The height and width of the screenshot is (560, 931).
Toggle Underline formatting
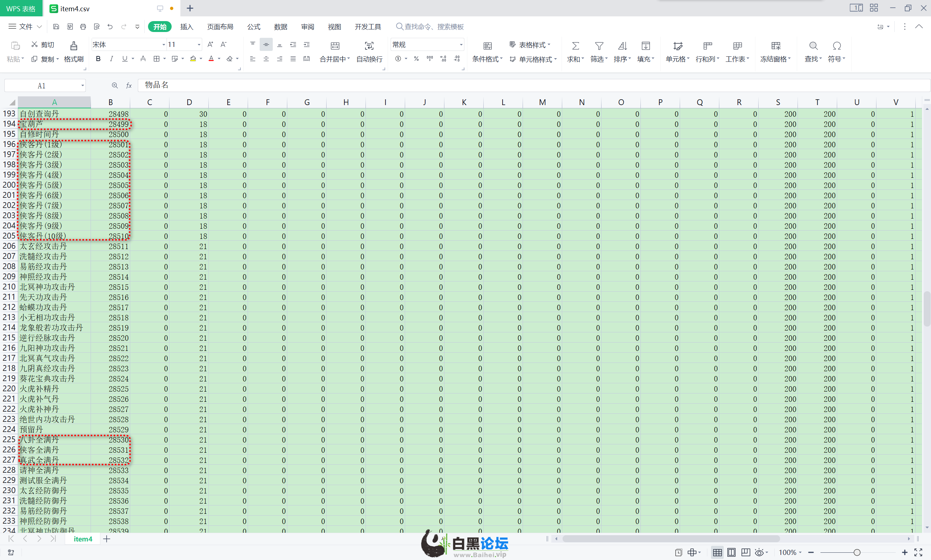point(124,59)
